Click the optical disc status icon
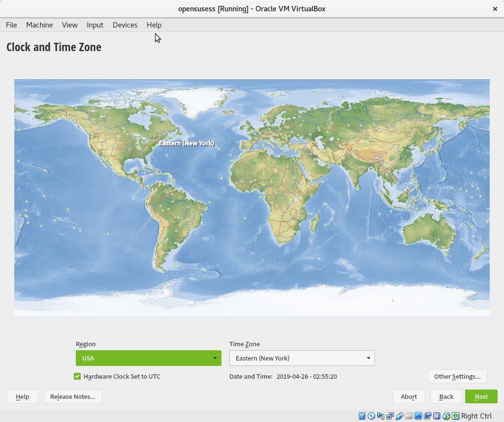 pos(372,416)
